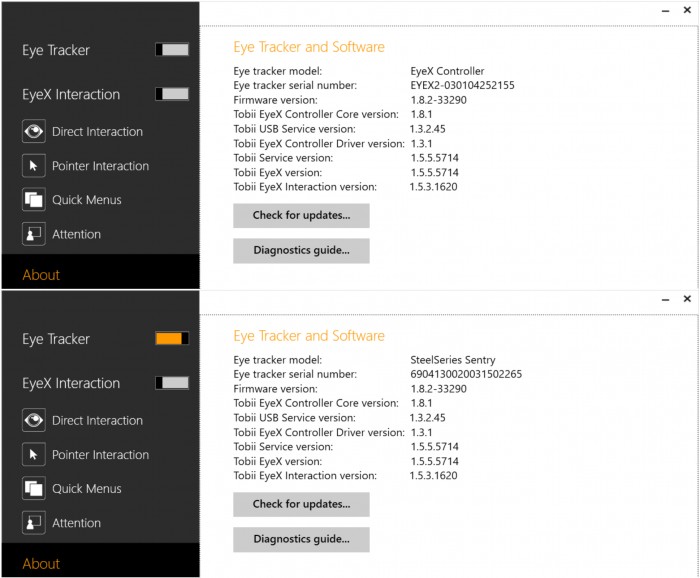Click Check for updates in bottom window
This screenshot has height=578, width=700.
301,504
